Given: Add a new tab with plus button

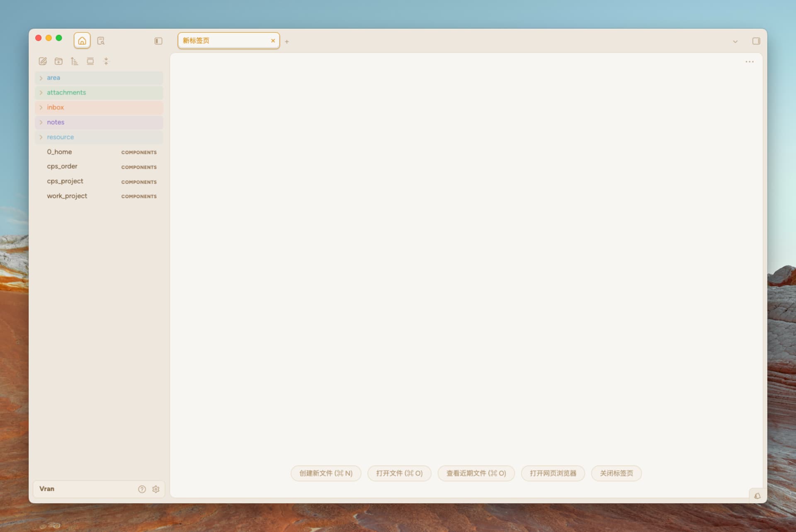Looking at the screenshot, I should 287,41.
